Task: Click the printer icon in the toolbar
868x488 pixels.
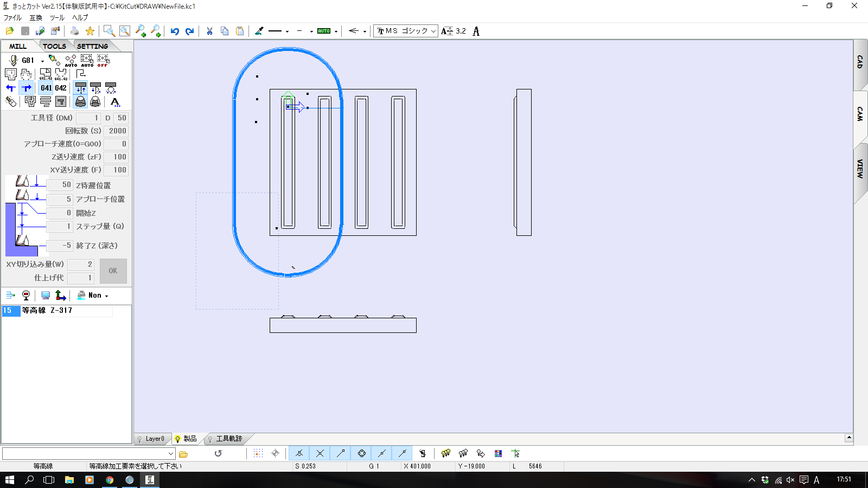Action: coord(75,31)
